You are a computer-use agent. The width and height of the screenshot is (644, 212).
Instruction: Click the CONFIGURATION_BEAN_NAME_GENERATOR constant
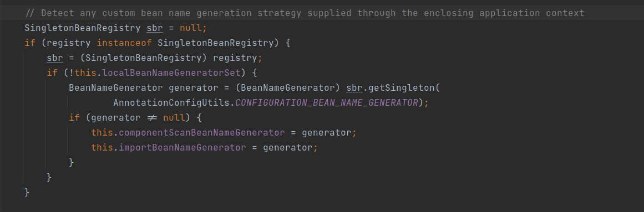click(327, 103)
